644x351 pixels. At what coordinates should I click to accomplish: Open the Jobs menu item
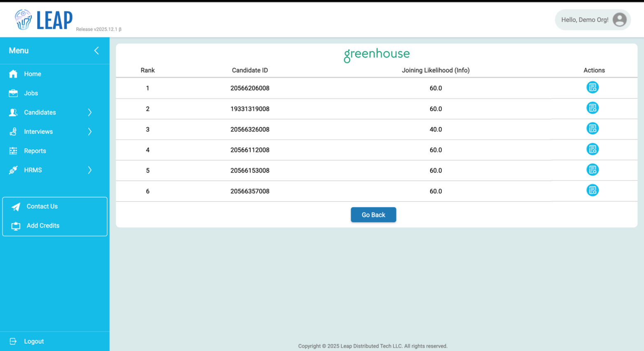coord(31,93)
